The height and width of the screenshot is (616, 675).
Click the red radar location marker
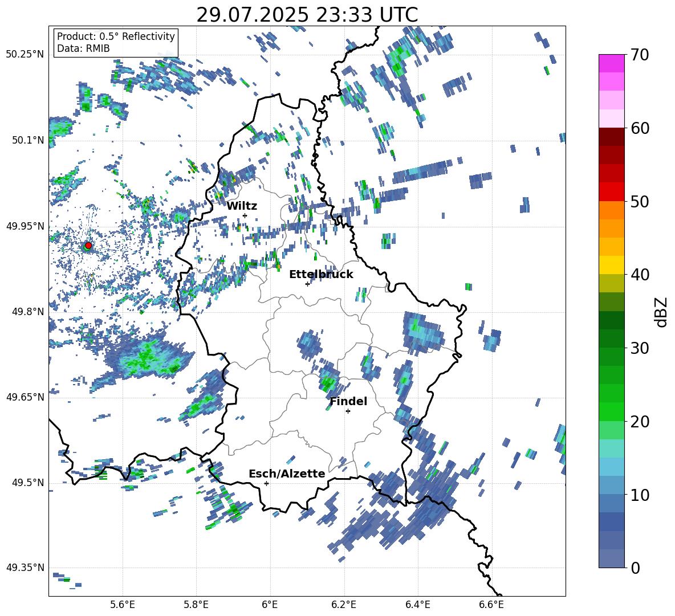(88, 245)
